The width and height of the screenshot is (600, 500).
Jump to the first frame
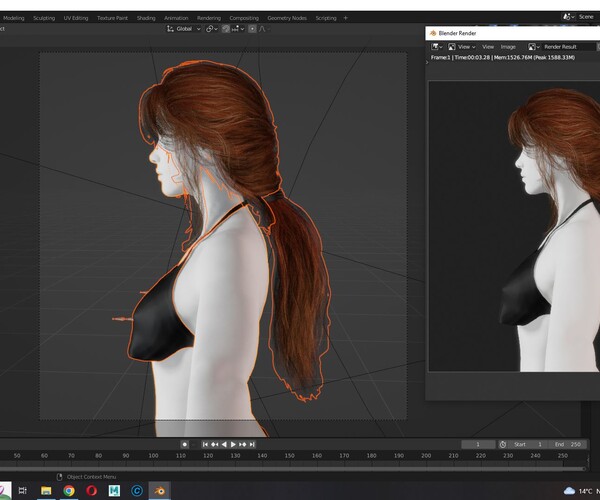(x=205, y=445)
